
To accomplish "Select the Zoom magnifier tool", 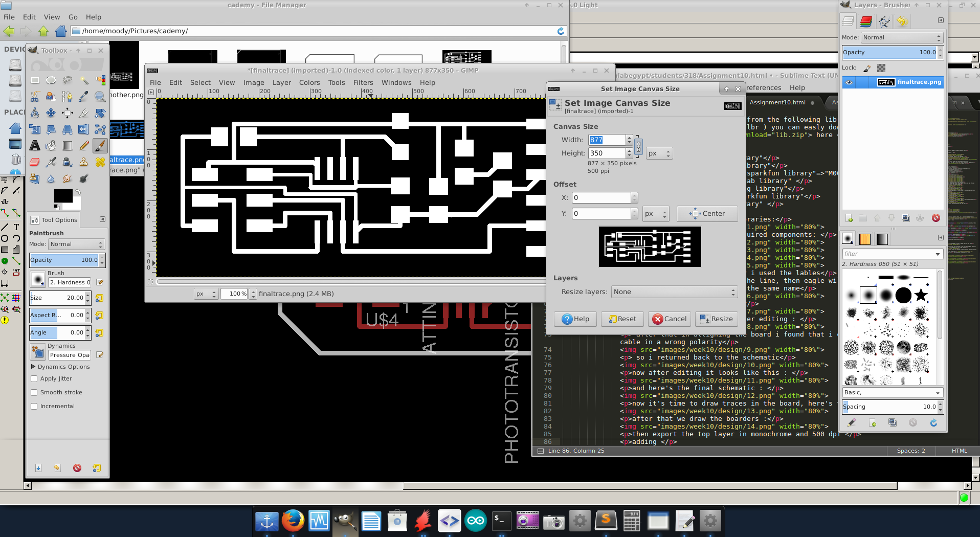I will click(100, 97).
